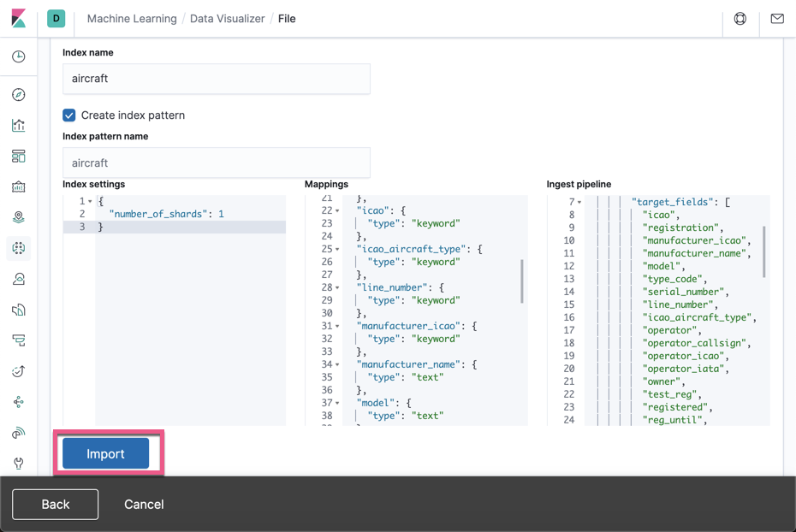Open Logs icon in sidebar
The width and height of the screenshot is (796, 532).
[x=18, y=310]
